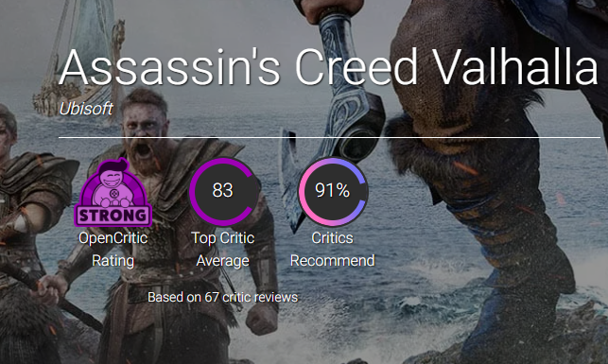Open the 67 critic reviews text

[222, 297]
